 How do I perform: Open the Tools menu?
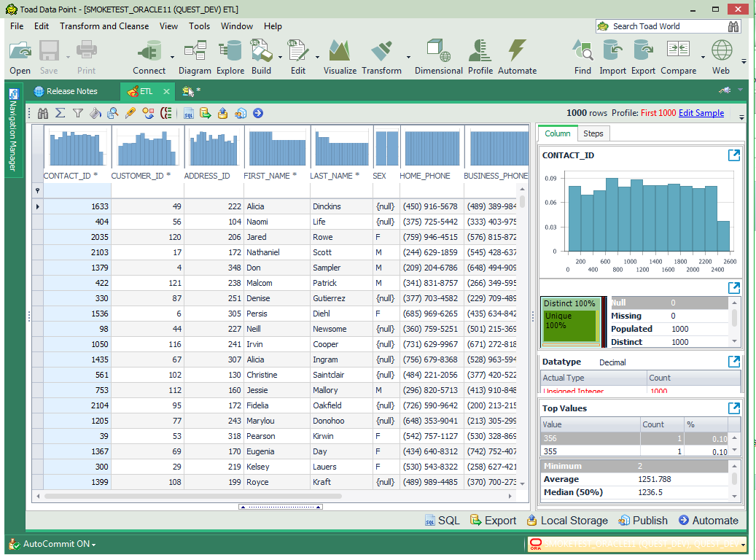[x=199, y=26]
